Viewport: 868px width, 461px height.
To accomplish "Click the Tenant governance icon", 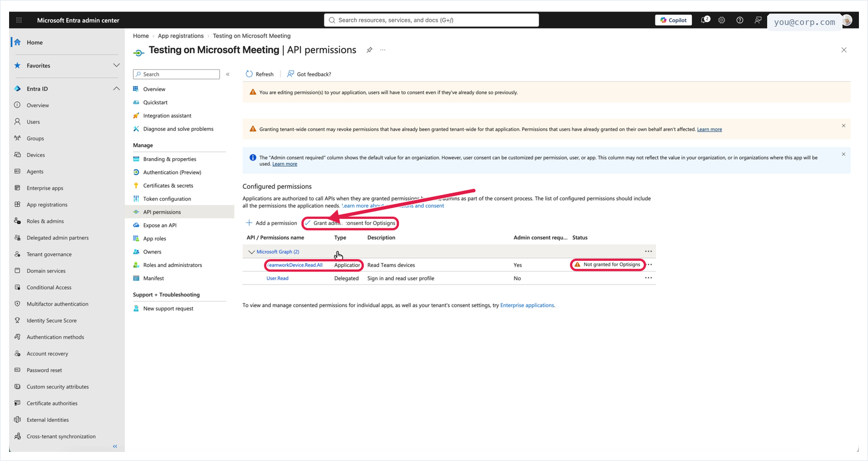I will coord(18,254).
